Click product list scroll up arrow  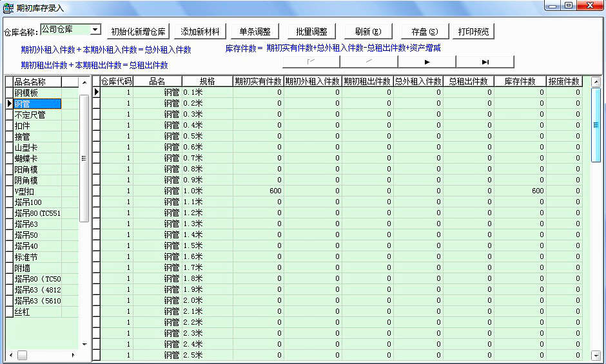[x=84, y=82]
